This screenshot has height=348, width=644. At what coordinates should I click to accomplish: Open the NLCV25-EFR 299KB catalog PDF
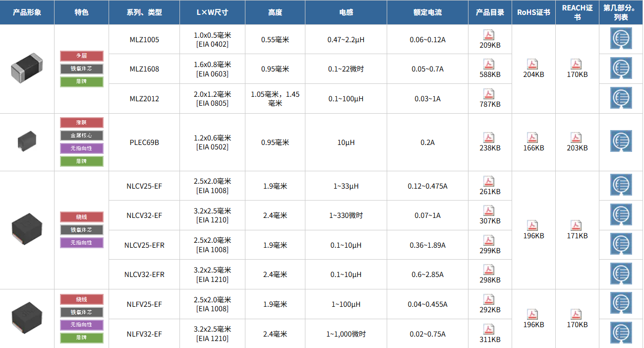[x=489, y=240]
